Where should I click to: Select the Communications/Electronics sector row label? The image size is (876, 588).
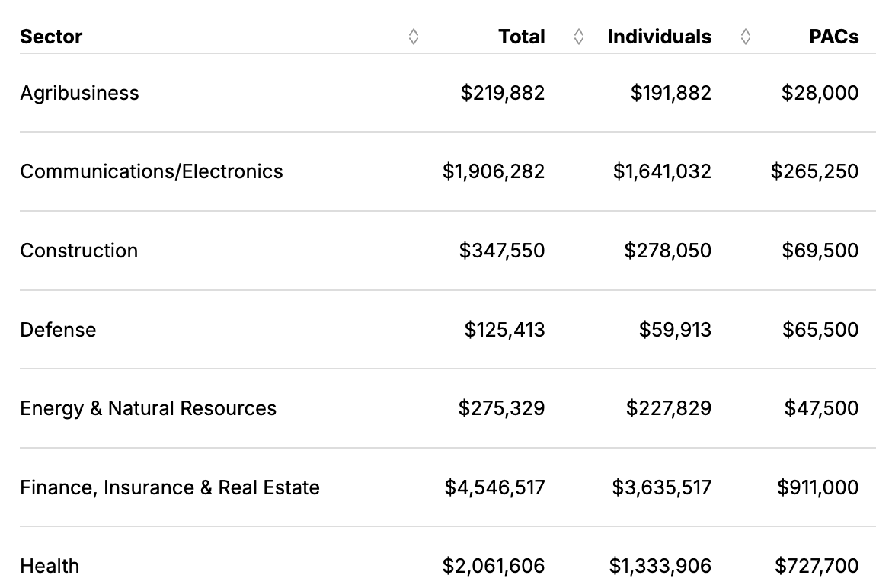152,171
